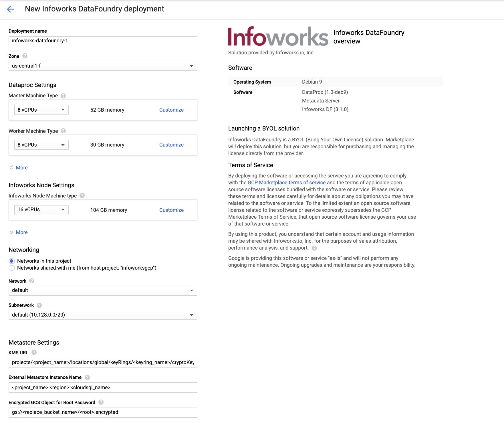
Task: Edit the KMS URL field
Action: (103, 363)
